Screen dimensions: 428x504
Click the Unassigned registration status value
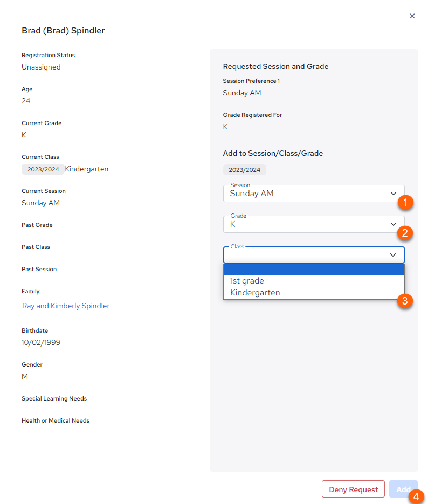click(41, 67)
